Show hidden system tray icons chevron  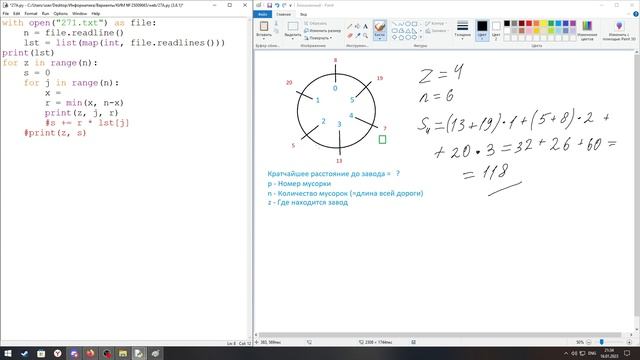pos(566,353)
